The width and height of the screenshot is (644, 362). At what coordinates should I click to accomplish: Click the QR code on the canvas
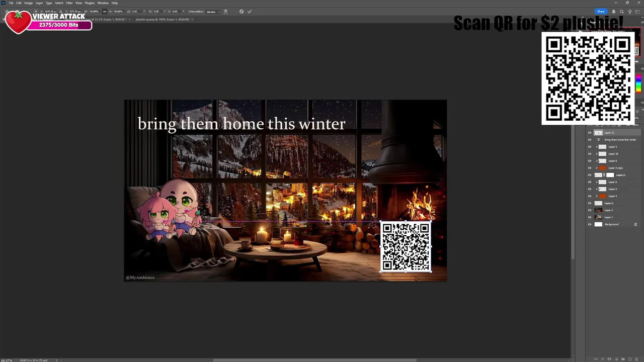coord(406,247)
